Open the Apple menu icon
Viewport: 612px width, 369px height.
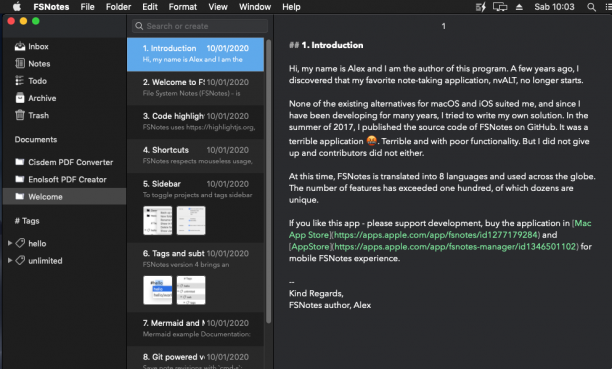coord(16,7)
